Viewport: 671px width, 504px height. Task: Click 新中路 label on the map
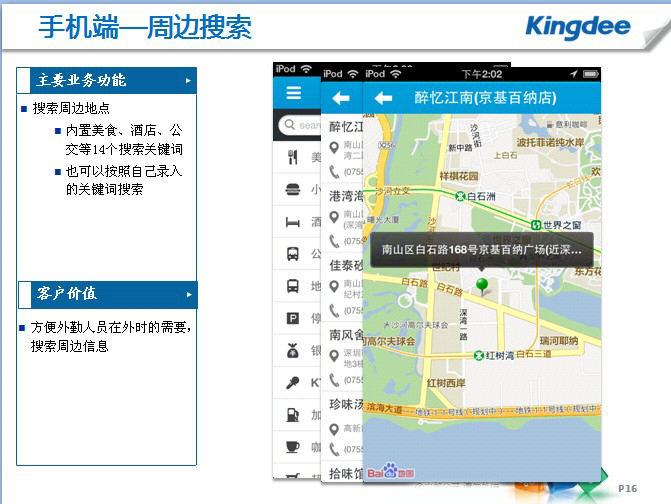[x=460, y=148]
